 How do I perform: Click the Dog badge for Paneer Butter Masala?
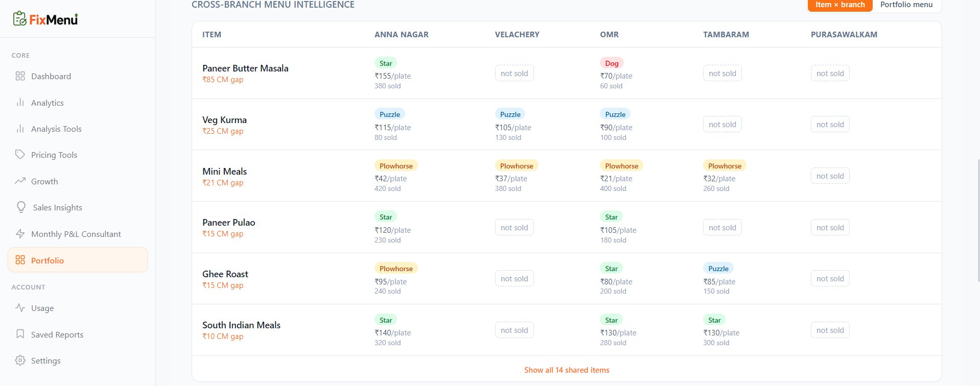tap(612, 63)
